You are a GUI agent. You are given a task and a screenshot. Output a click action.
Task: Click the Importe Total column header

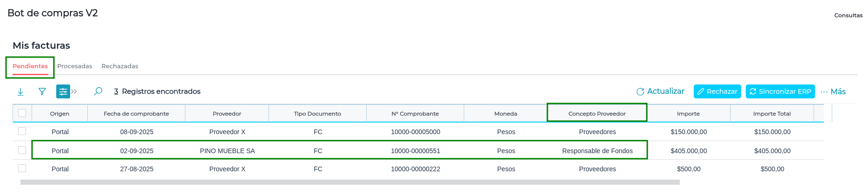pyautogui.click(x=772, y=114)
